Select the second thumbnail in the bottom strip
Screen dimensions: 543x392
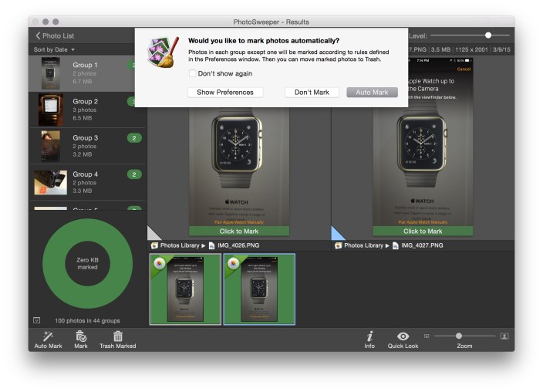tap(259, 289)
